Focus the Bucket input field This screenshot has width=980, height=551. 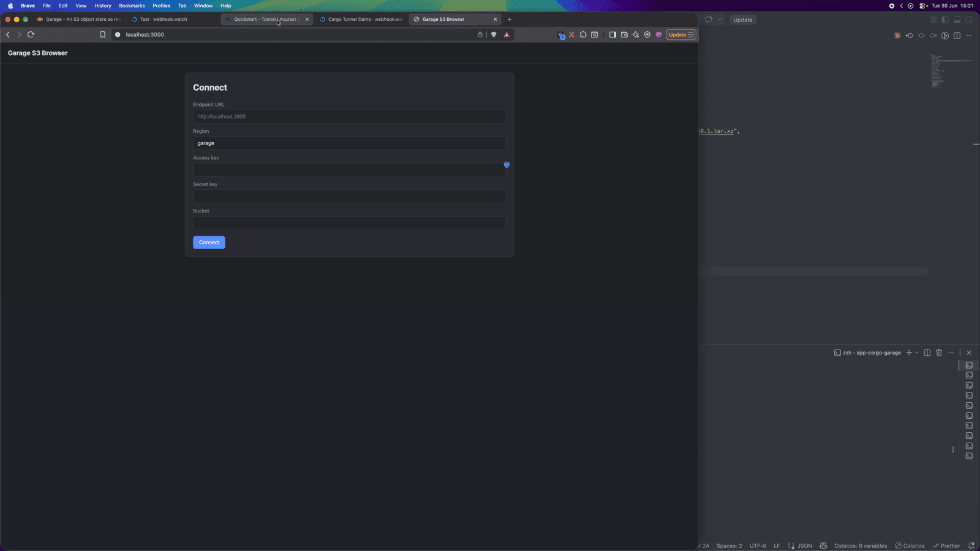(349, 223)
